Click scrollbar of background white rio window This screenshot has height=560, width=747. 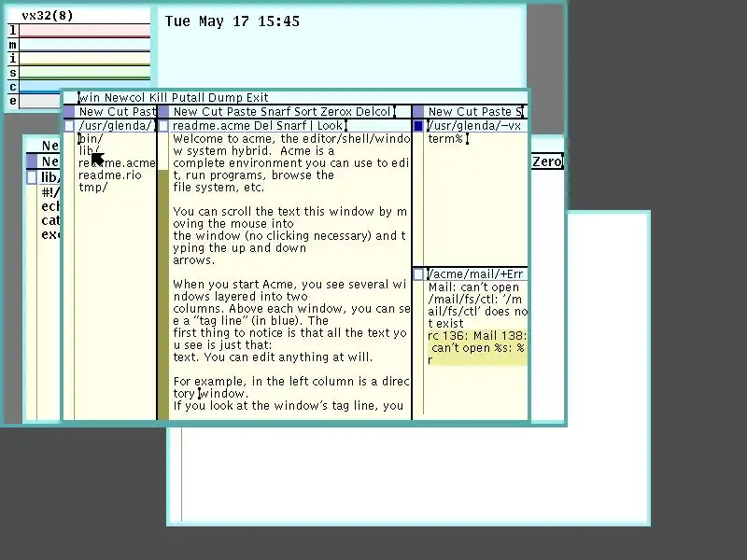coord(176,474)
